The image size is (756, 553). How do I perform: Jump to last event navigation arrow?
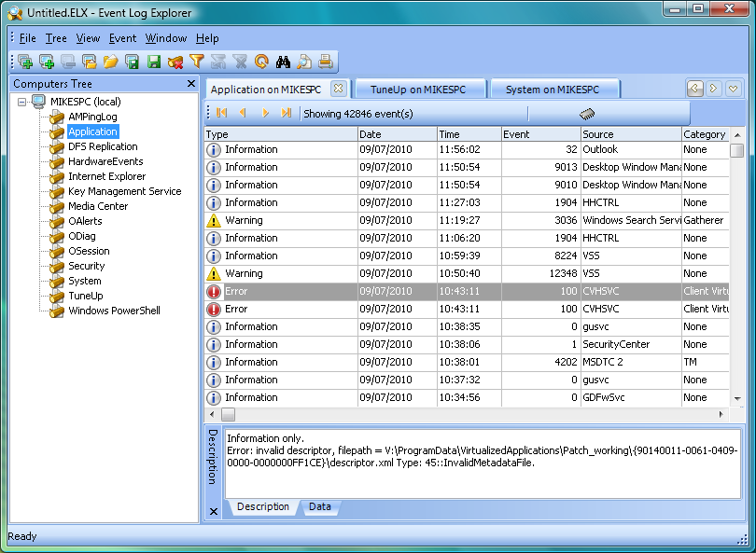pos(287,113)
